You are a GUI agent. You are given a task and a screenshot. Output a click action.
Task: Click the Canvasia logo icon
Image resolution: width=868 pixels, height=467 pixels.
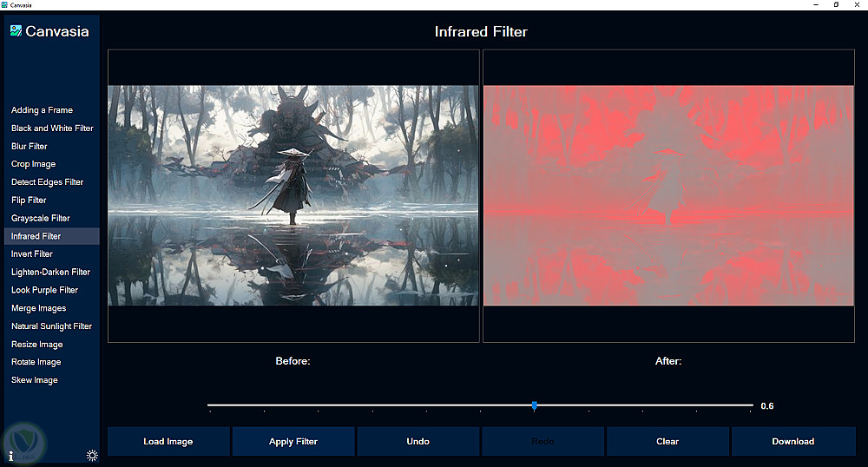click(x=16, y=31)
